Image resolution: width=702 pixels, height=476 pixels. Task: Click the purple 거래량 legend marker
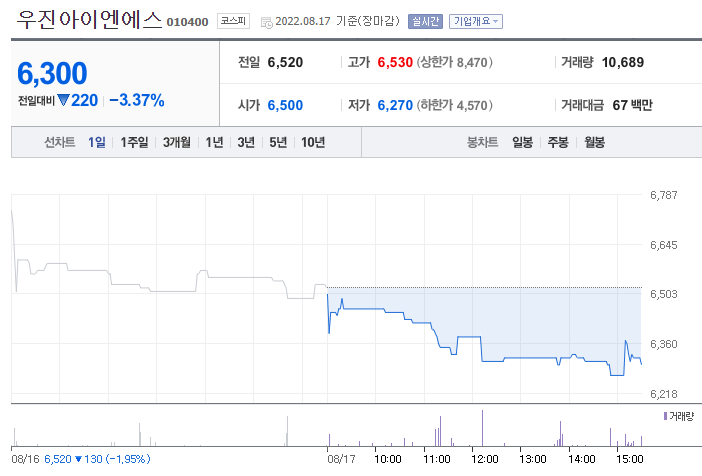pyautogui.click(x=665, y=416)
